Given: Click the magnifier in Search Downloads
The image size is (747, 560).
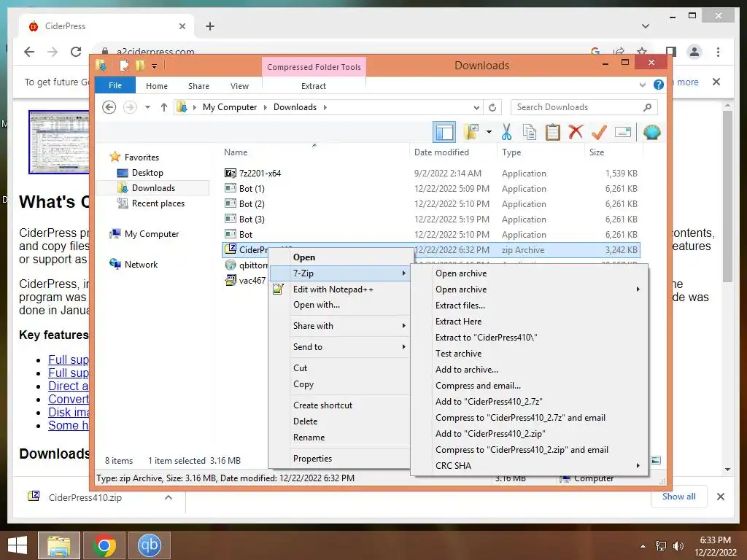Looking at the screenshot, I should [647, 107].
